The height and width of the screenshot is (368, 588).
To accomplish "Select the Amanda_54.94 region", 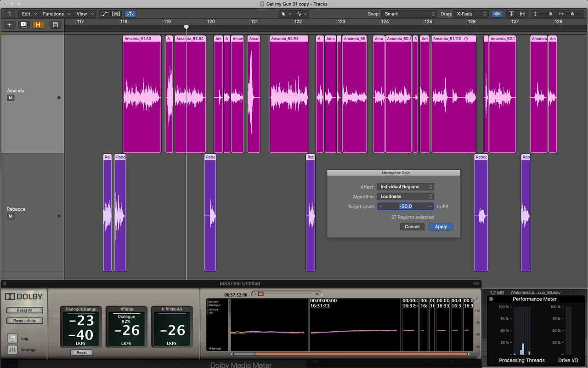I will click(x=289, y=94).
